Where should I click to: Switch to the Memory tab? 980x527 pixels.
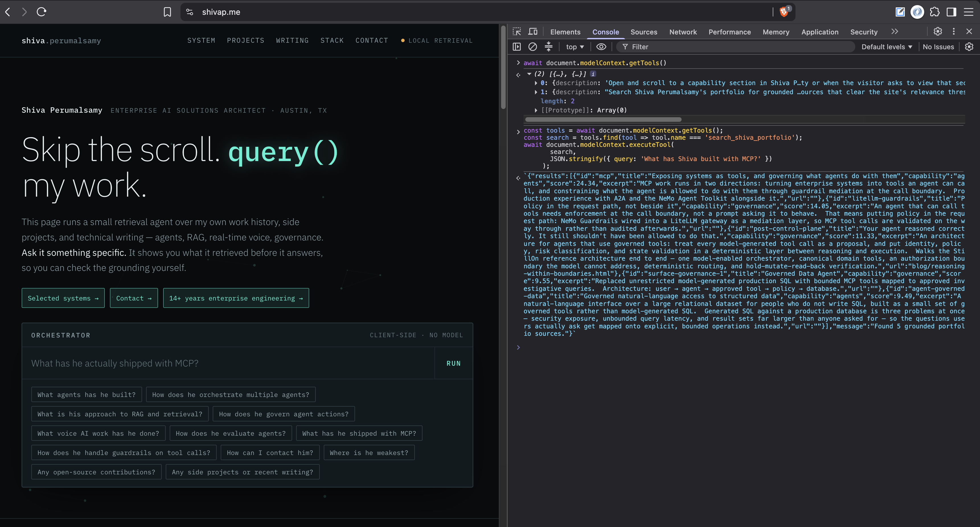(776, 32)
